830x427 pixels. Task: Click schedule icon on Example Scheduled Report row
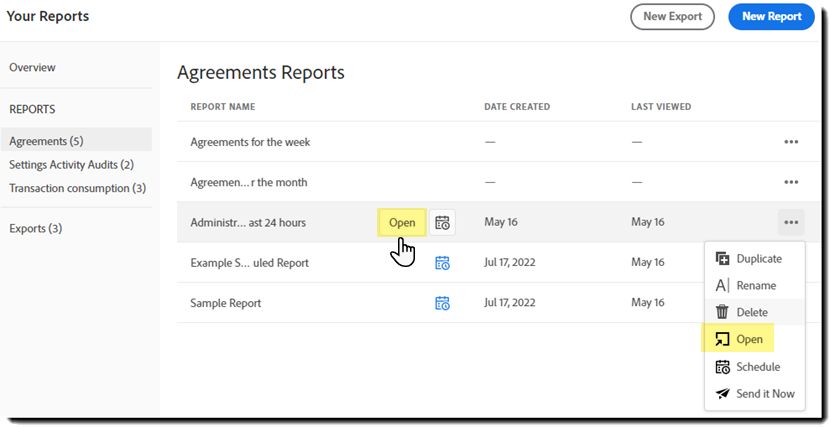coord(442,263)
